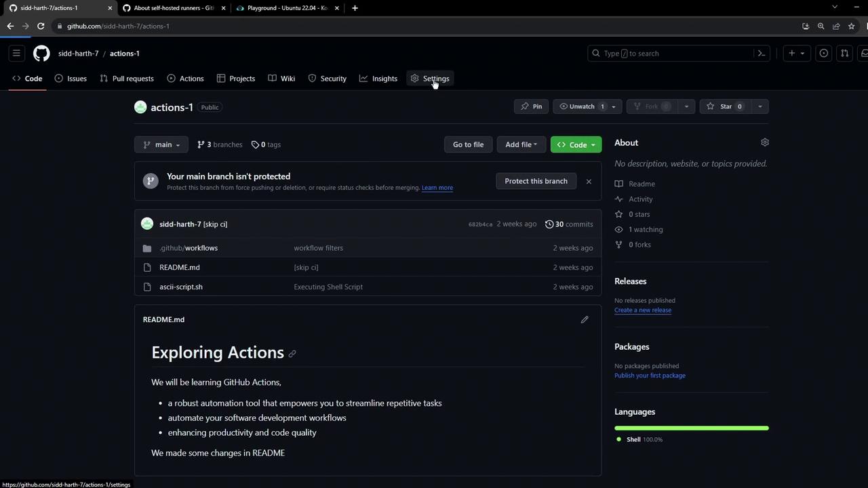
Task: Open the fork options dropdown arrow
Action: pos(686,106)
